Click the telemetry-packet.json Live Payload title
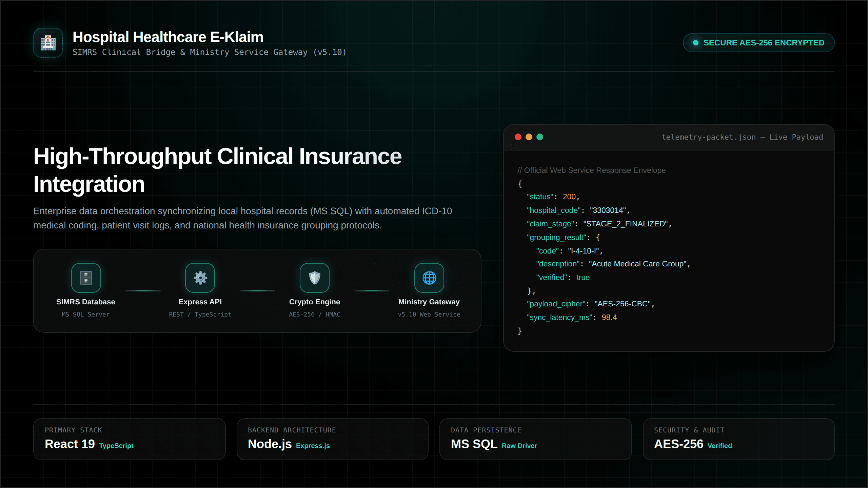Viewport: 868px width, 488px height. click(742, 137)
